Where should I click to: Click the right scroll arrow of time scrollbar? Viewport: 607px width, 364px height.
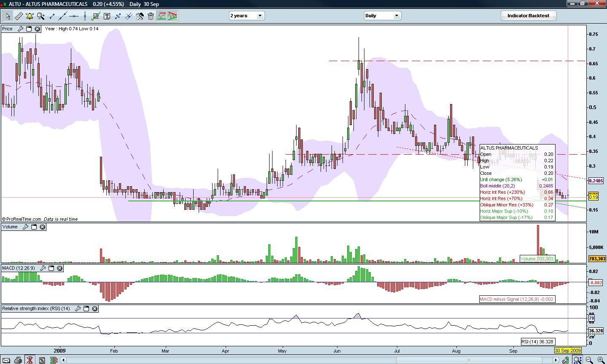[556, 360]
